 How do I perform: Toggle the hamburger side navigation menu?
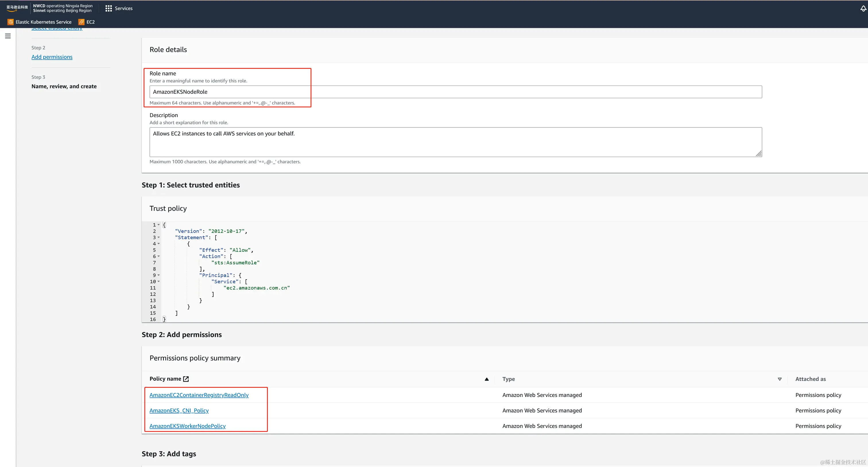[8, 36]
